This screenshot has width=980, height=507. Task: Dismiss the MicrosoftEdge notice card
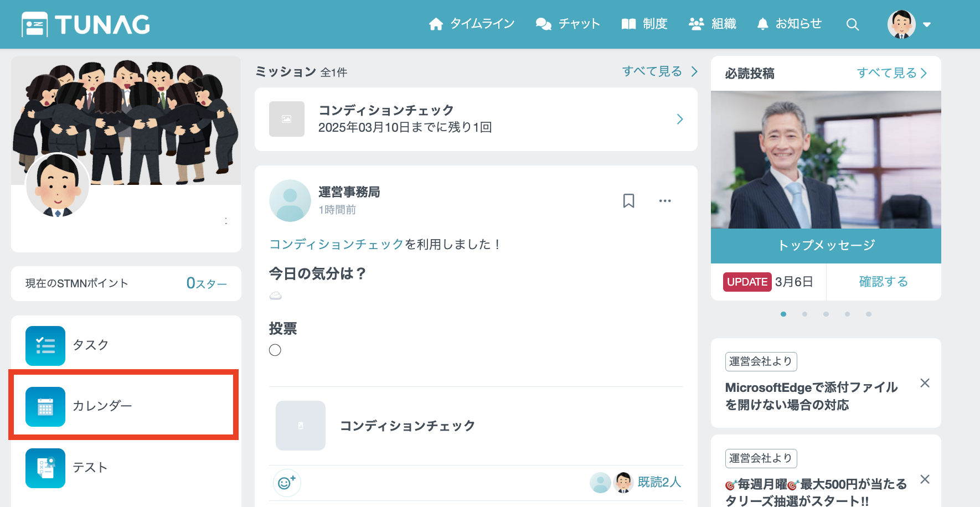[x=924, y=383]
